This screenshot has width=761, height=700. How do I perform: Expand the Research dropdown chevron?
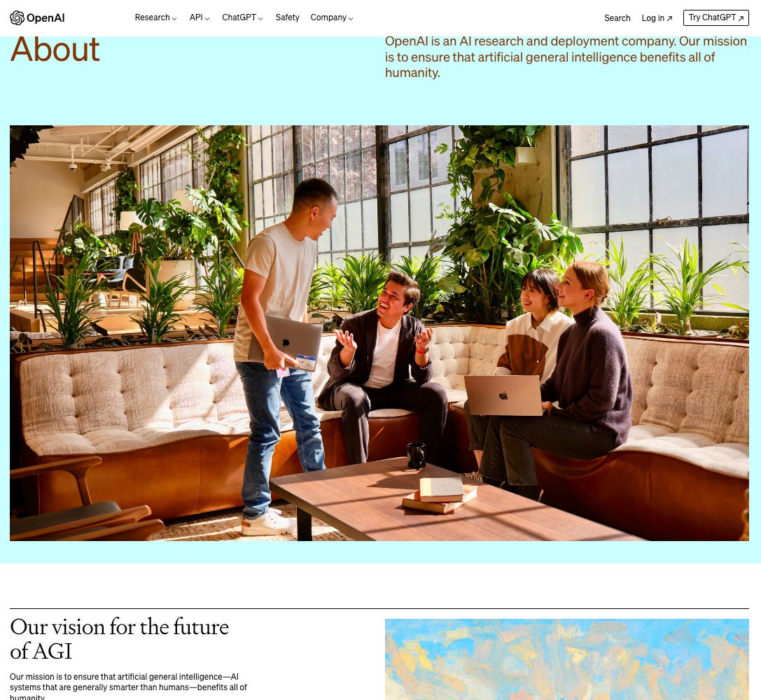174,18
